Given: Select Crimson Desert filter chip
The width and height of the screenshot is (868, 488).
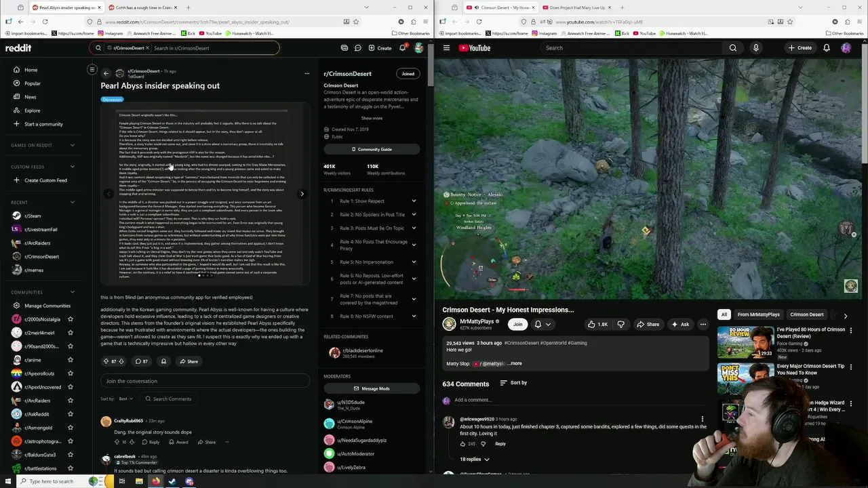Looking at the screenshot, I should click(x=807, y=314).
